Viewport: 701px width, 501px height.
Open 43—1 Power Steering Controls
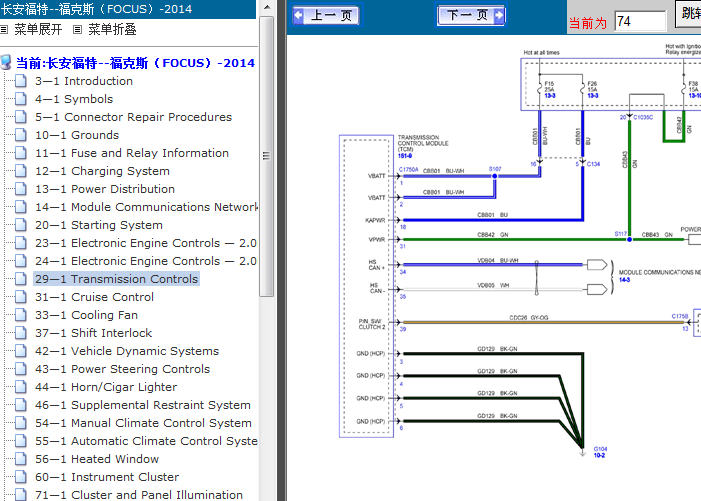coord(122,369)
